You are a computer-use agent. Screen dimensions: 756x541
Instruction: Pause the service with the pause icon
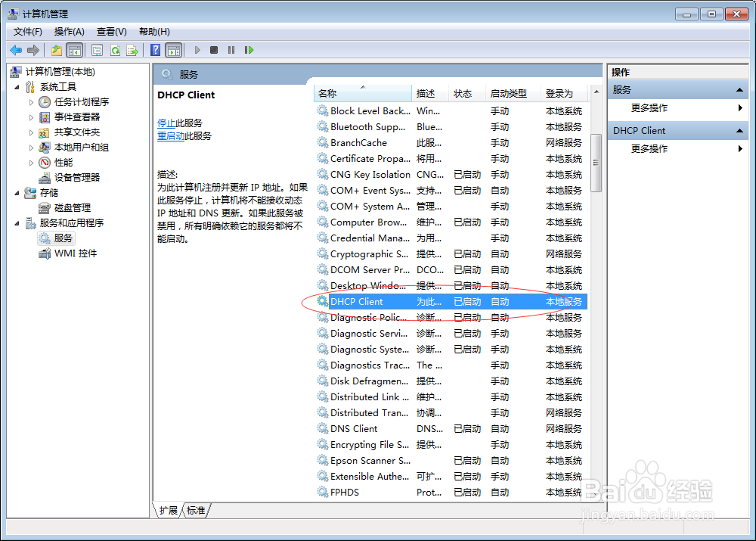[x=231, y=50]
